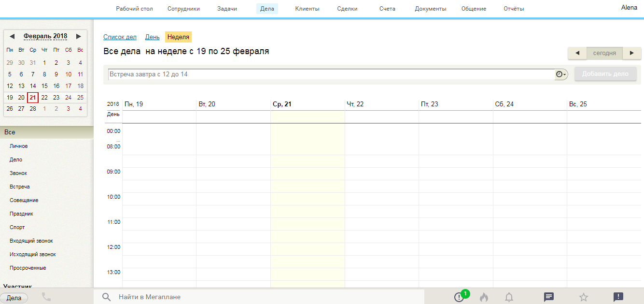Filter by 'Личное' category
Image resolution: width=644 pixels, height=304 pixels.
coord(19,146)
